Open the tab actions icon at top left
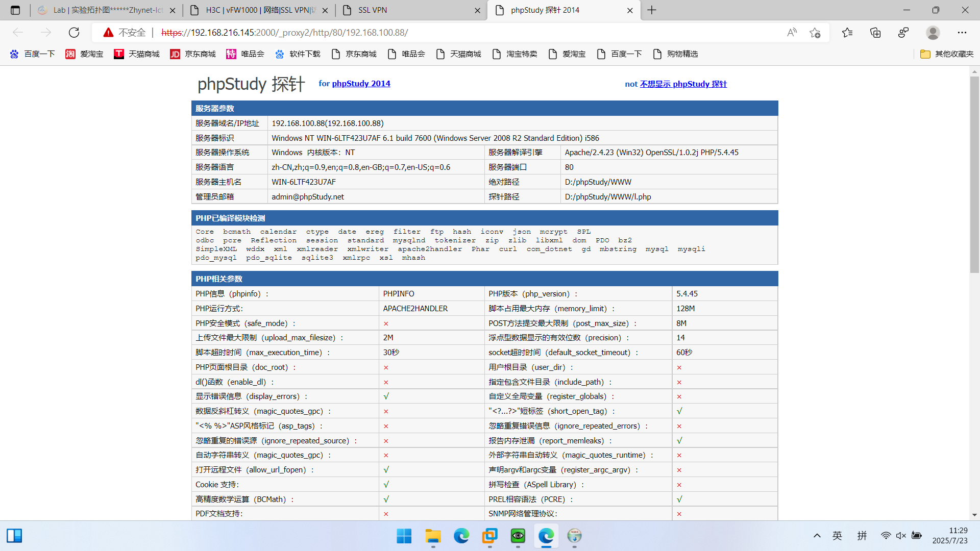This screenshot has width=980, height=551. (x=15, y=10)
